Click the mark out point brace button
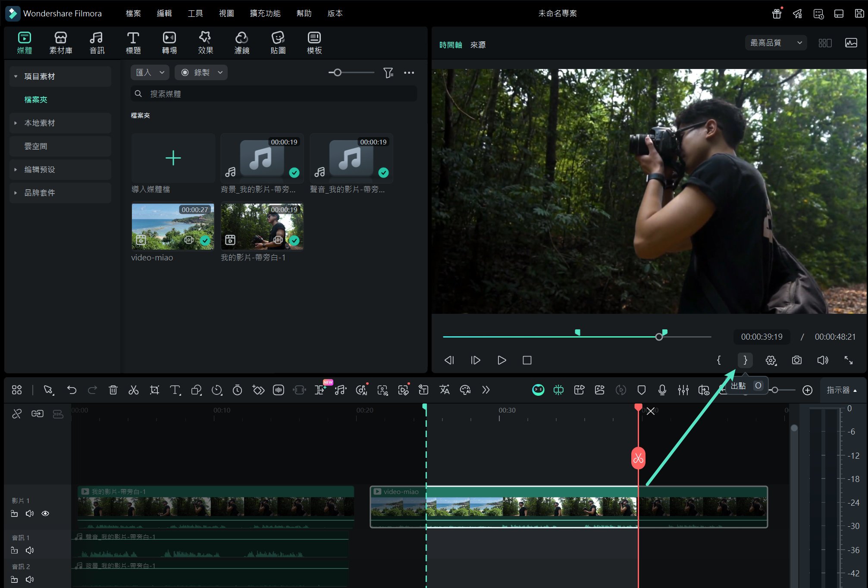868x588 pixels. coord(745,360)
